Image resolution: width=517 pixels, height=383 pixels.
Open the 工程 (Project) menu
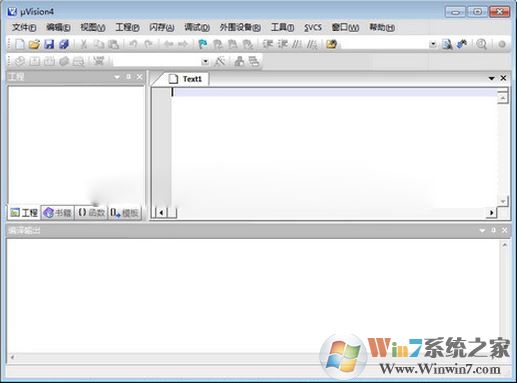(x=127, y=27)
